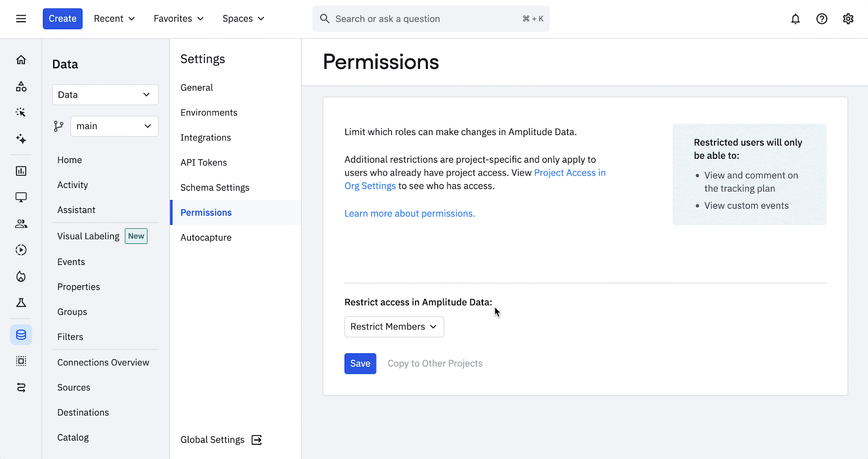Open the help question mark icon
The width and height of the screenshot is (868, 459).
click(x=822, y=19)
